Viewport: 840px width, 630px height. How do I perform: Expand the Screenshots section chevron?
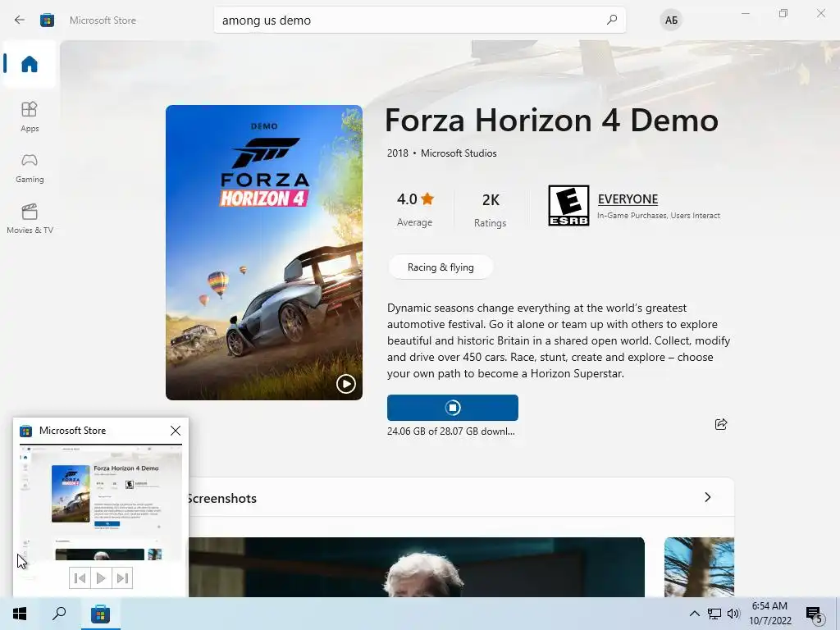[x=707, y=497]
